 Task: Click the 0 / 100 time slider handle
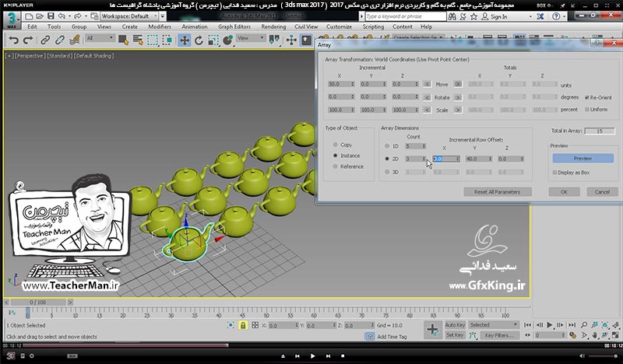(38, 303)
